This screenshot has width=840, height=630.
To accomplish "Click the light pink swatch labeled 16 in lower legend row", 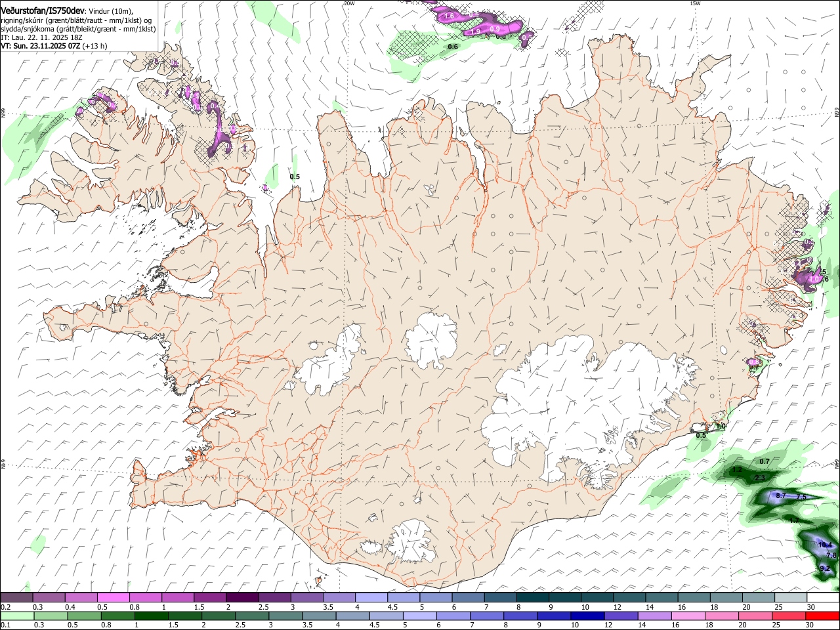I will pyautogui.click(x=688, y=616).
